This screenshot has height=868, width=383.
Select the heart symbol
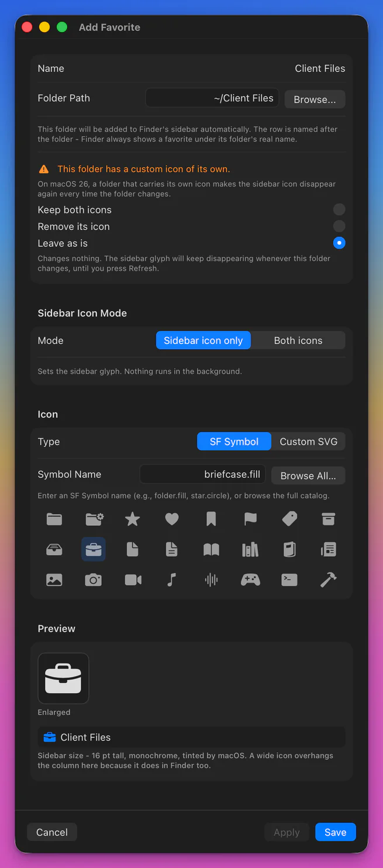(x=172, y=519)
